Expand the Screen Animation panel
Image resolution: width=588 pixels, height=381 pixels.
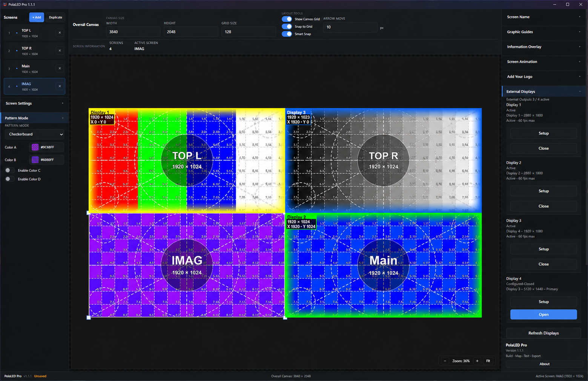coord(543,62)
